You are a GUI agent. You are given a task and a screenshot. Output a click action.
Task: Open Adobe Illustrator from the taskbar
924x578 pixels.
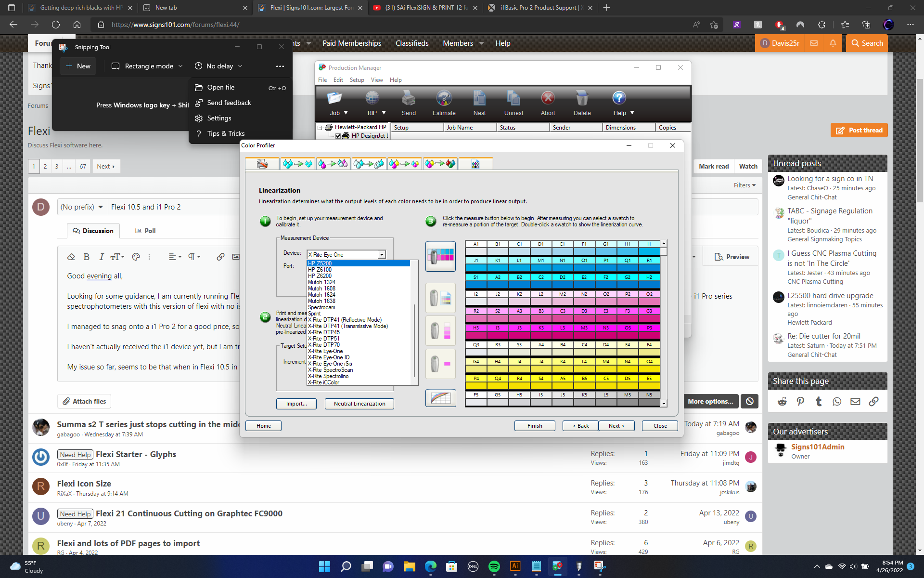(x=515, y=566)
